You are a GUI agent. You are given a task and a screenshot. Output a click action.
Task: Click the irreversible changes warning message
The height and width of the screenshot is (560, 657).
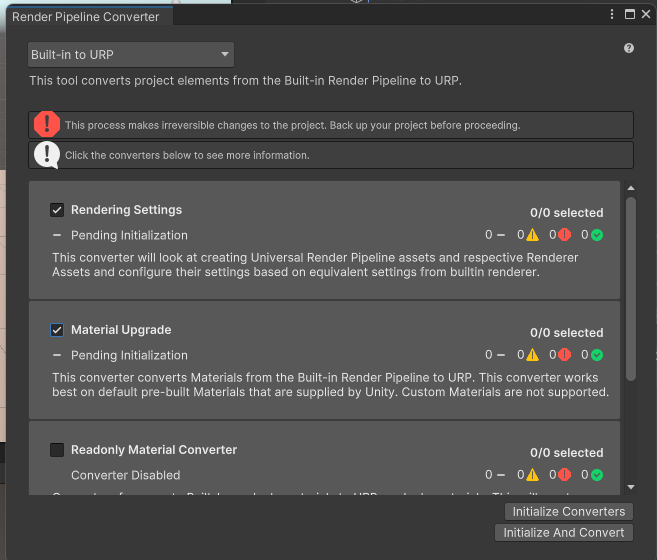pos(292,125)
